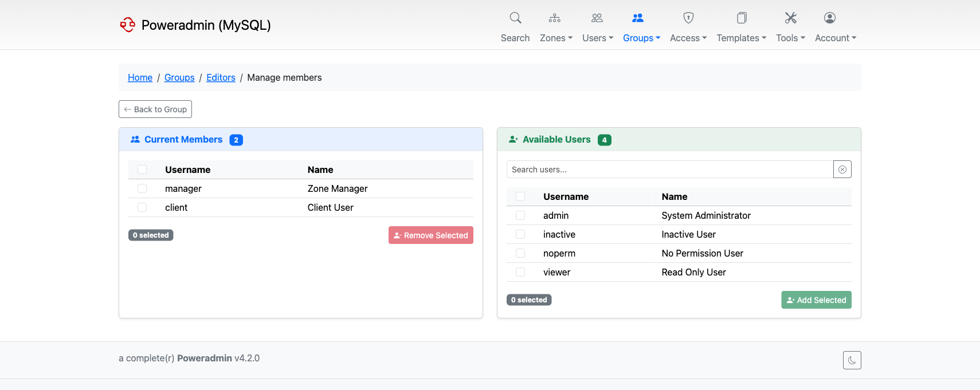Screen dimensions: 980x390
Task: Click the Access shield icon
Action: 688,18
